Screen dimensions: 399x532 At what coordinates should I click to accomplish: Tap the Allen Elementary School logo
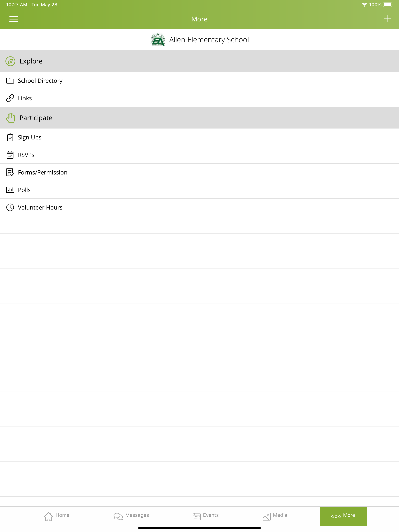(x=158, y=40)
